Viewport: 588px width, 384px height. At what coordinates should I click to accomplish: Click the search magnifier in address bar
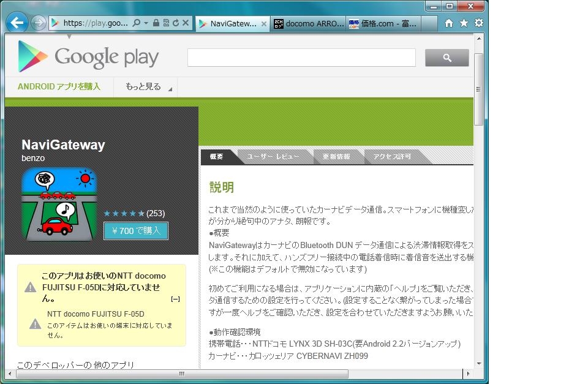[137, 23]
